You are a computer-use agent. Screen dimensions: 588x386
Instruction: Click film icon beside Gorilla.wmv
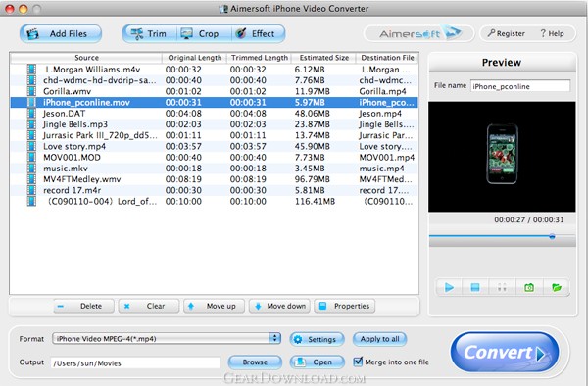(32, 91)
